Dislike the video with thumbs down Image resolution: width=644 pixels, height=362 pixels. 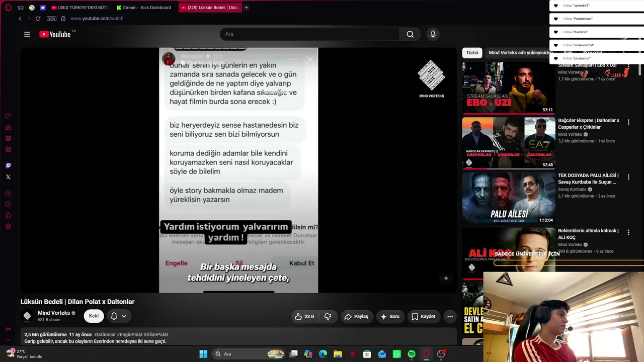tap(328, 316)
